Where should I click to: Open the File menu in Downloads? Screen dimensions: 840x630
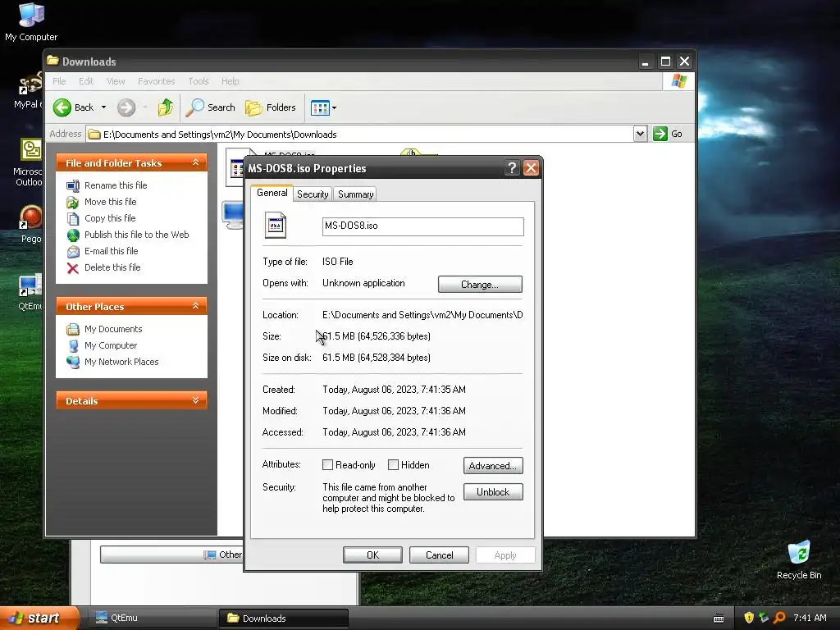pos(59,81)
